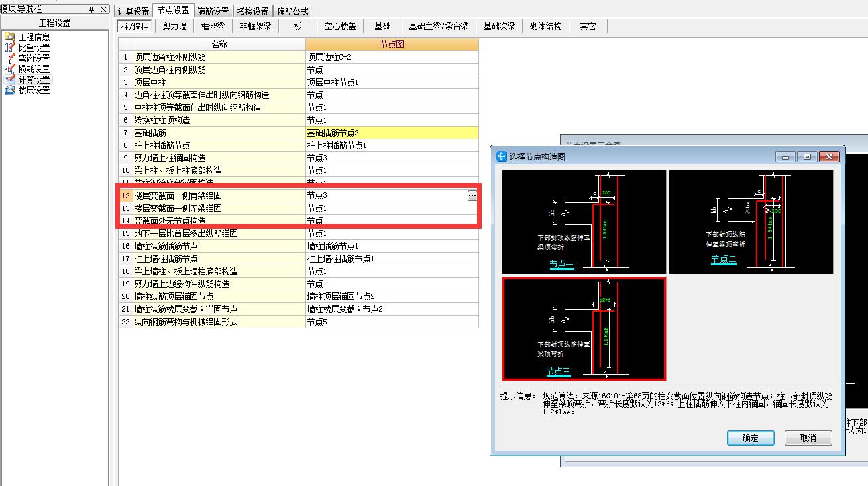
Task: Select the 基础主梁/承台梁 tab
Action: pos(438,26)
